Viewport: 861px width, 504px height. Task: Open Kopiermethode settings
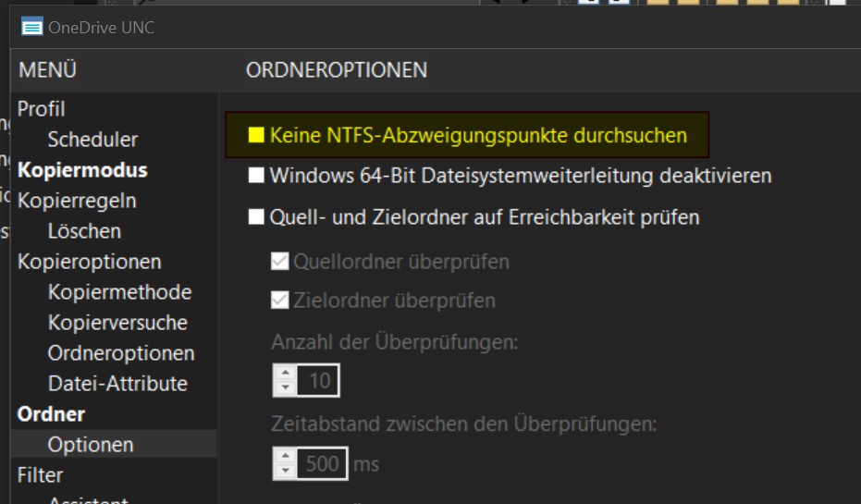coord(119,292)
